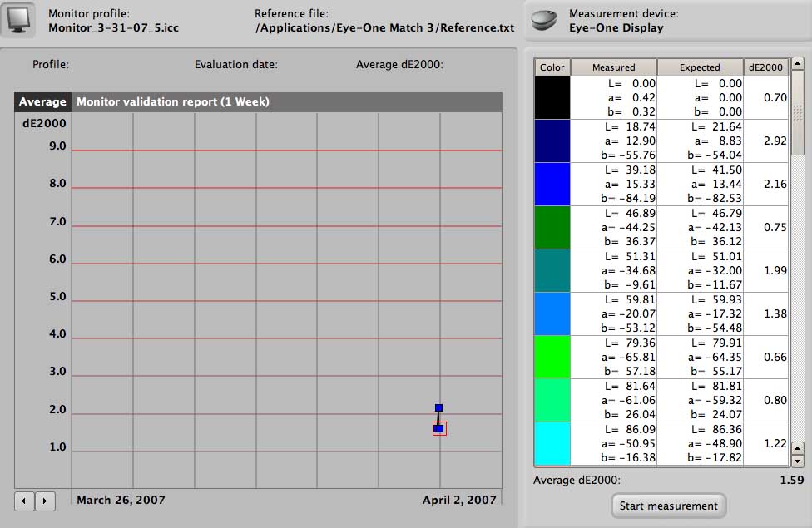The height and width of the screenshot is (528, 812).
Task: Click the Monitor_3-31-07_5.icc profile name
Action: pos(113,28)
